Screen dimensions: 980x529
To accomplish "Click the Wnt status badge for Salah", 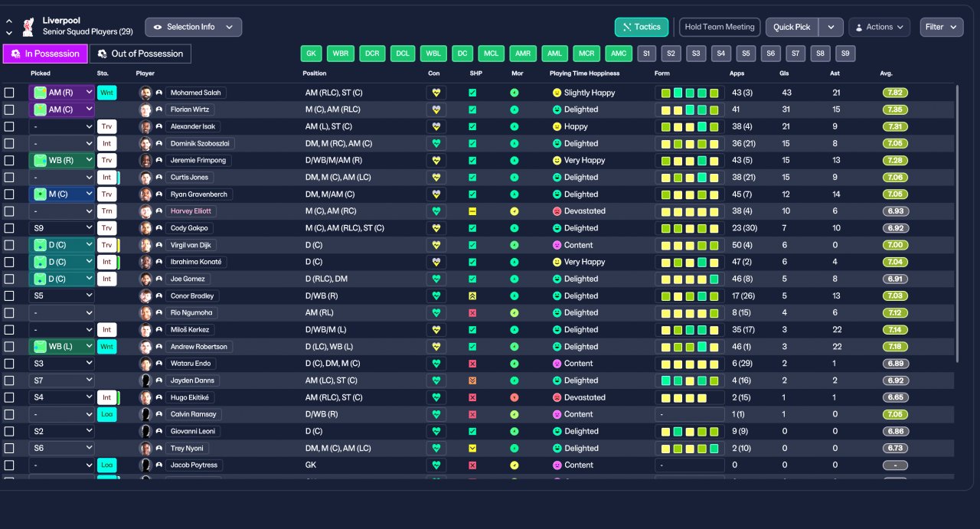I will click(x=106, y=93).
